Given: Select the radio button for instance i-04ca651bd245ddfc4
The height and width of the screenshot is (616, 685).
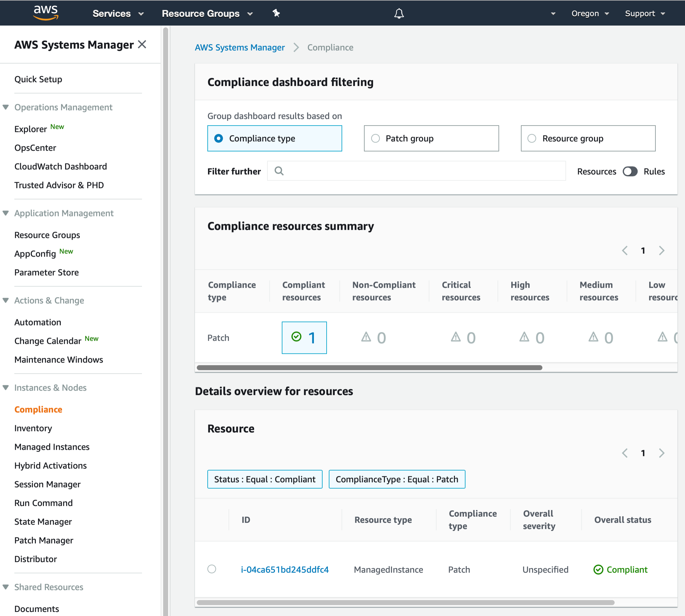Looking at the screenshot, I should [x=212, y=569].
